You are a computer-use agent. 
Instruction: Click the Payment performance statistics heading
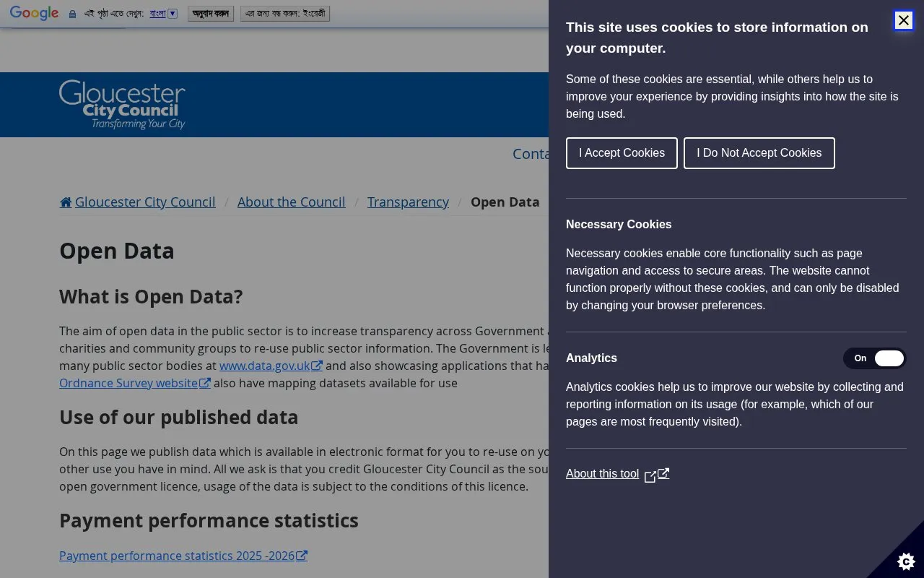tap(209, 521)
